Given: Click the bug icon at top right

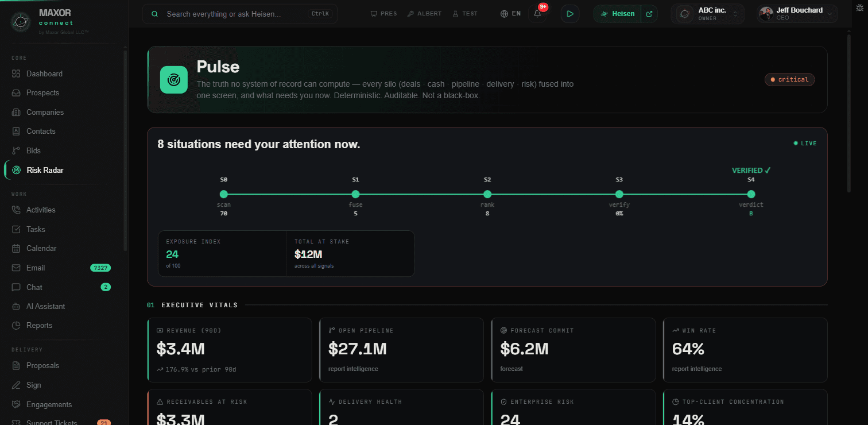Looking at the screenshot, I should (x=859, y=7).
